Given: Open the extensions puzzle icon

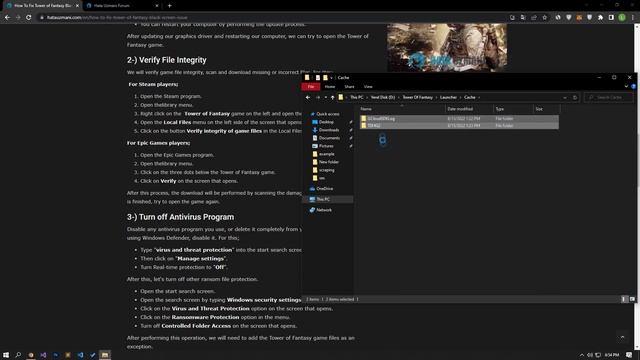Looking at the screenshot, I should (x=600, y=18).
